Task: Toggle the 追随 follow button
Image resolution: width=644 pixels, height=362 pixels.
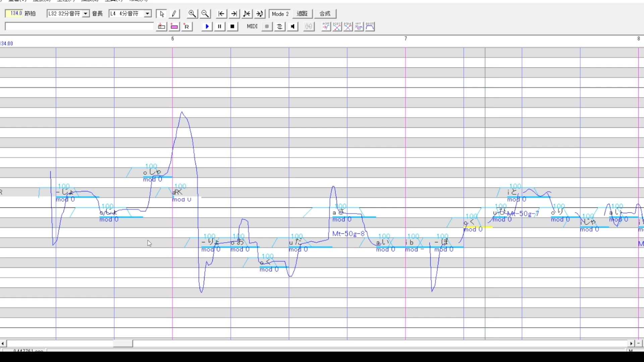Action: point(302,14)
